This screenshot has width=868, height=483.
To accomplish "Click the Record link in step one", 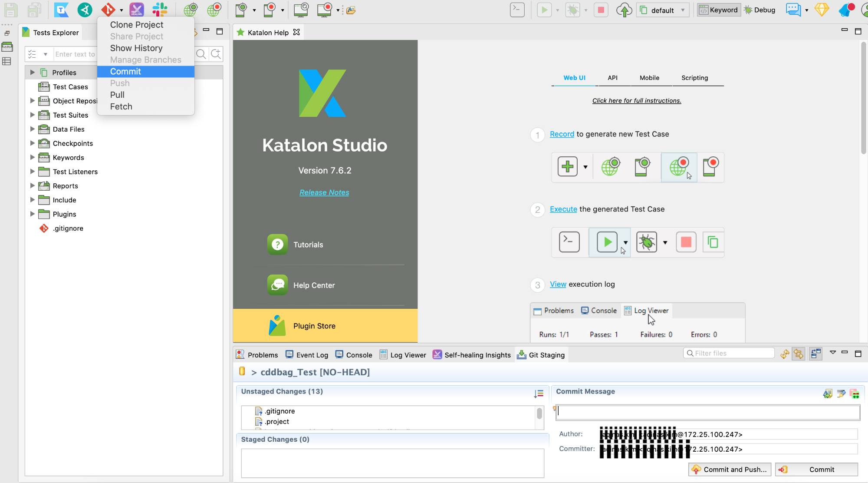I will tap(562, 134).
